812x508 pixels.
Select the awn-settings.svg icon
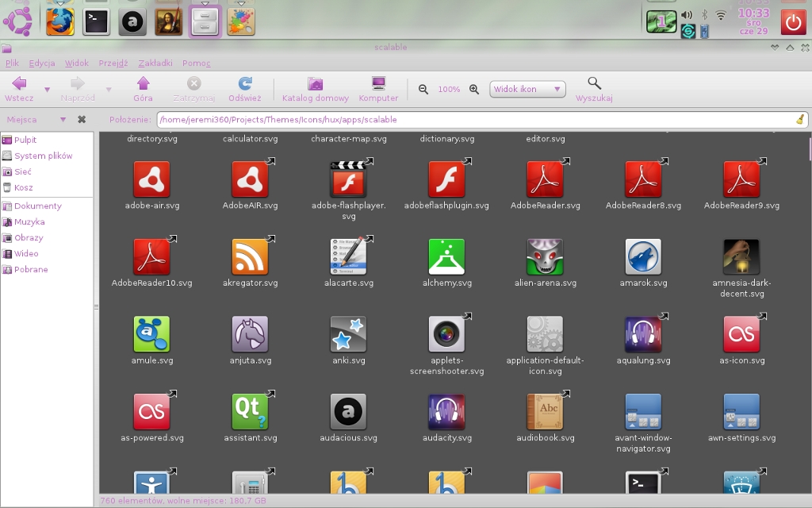point(742,412)
